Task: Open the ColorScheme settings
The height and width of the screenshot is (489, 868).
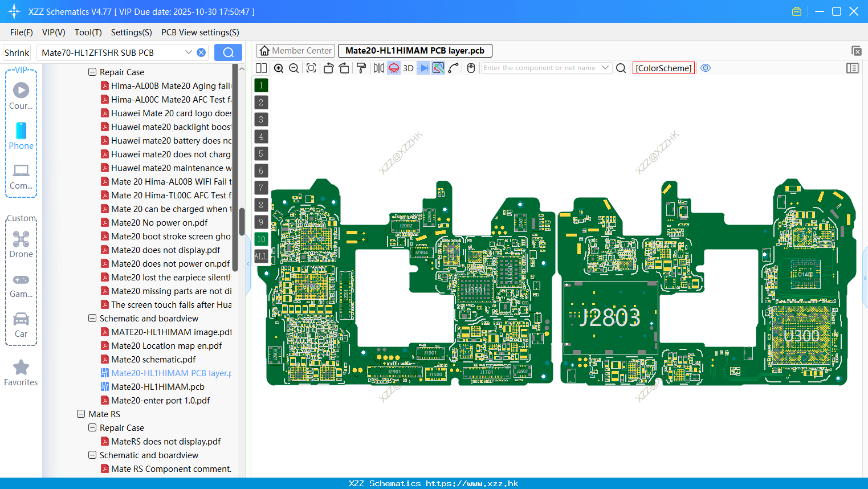Action: pos(663,68)
